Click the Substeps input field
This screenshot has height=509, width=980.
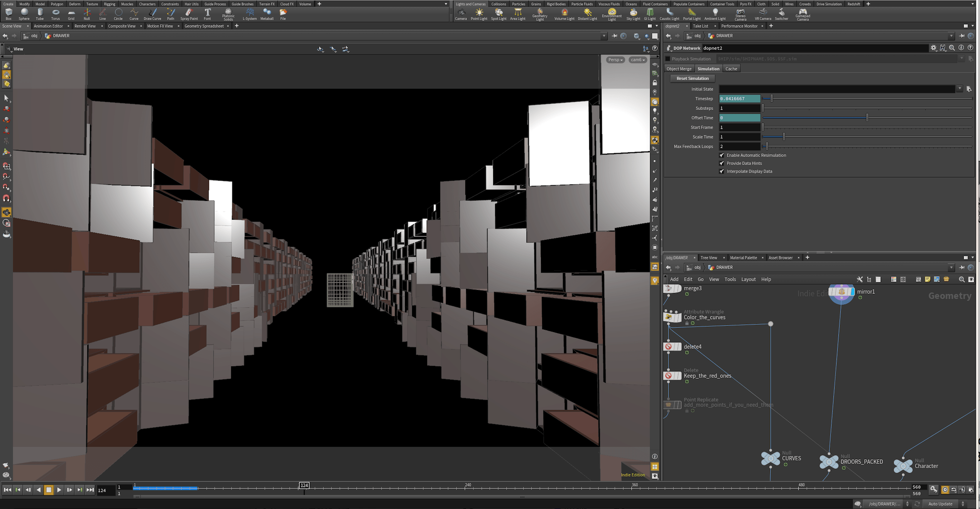tap(739, 108)
